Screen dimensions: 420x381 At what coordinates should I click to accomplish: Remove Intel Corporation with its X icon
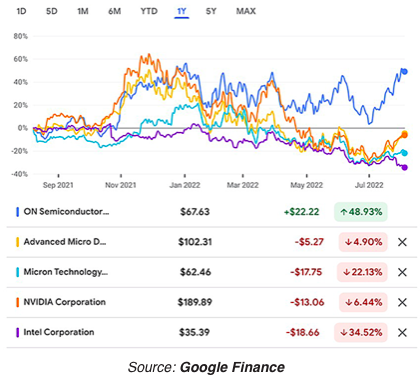(x=402, y=332)
